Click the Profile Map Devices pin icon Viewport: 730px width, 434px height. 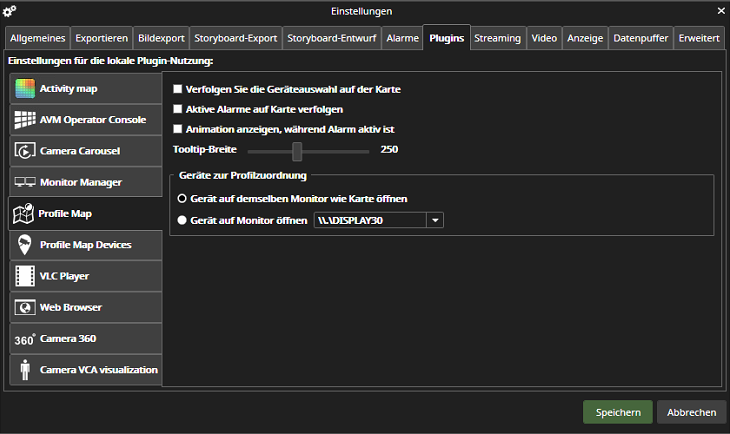(25, 244)
